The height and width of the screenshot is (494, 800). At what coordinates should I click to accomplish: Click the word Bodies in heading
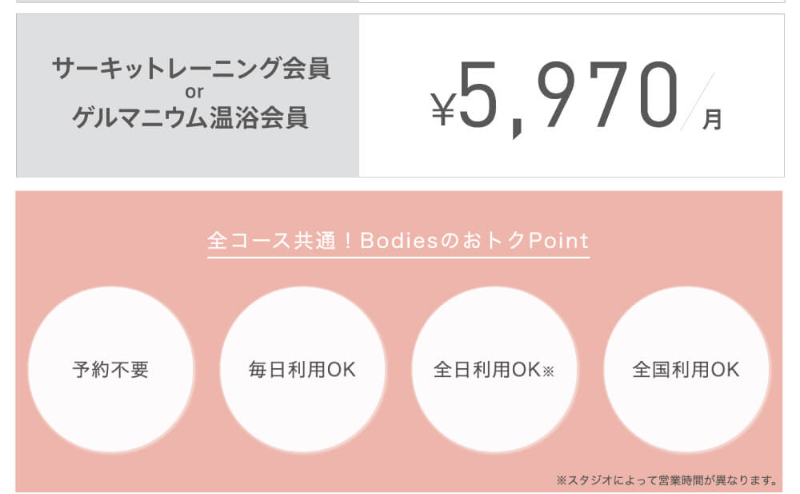[x=399, y=240]
